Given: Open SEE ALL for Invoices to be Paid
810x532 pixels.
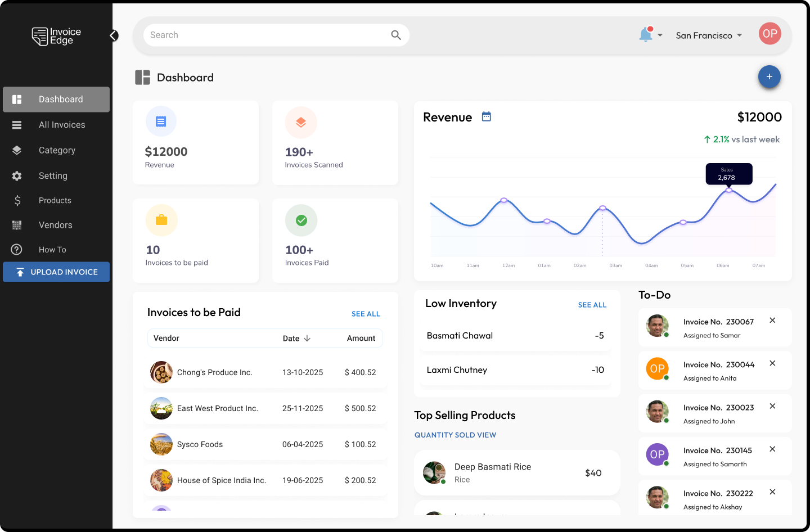Looking at the screenshot, I should pos(366,314).
